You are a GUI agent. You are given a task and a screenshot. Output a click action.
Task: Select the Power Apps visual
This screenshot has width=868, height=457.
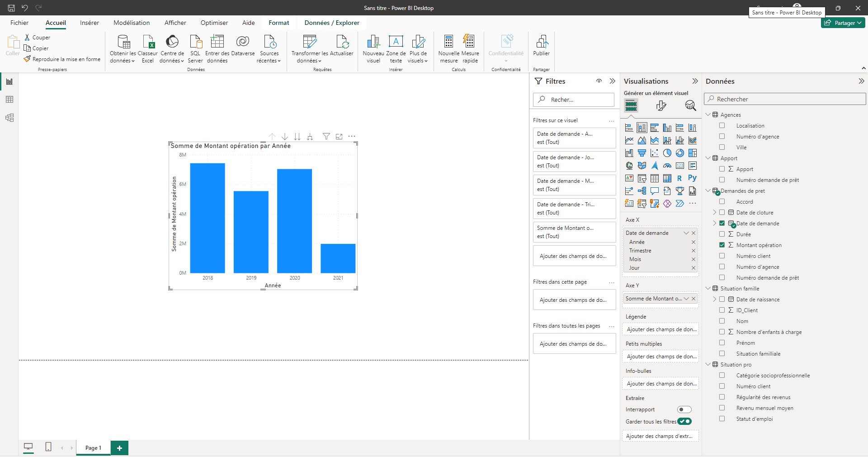point(667,204)
